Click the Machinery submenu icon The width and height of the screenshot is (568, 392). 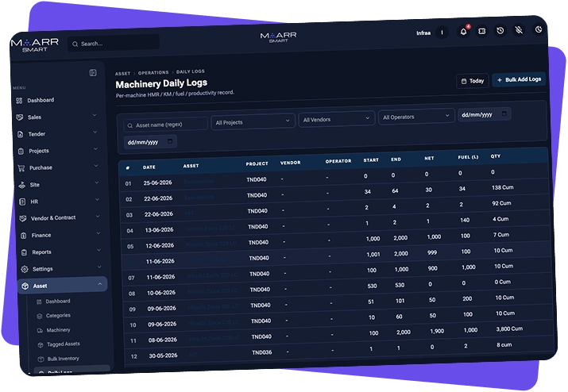pyautogui.click(x=40, y=330)
